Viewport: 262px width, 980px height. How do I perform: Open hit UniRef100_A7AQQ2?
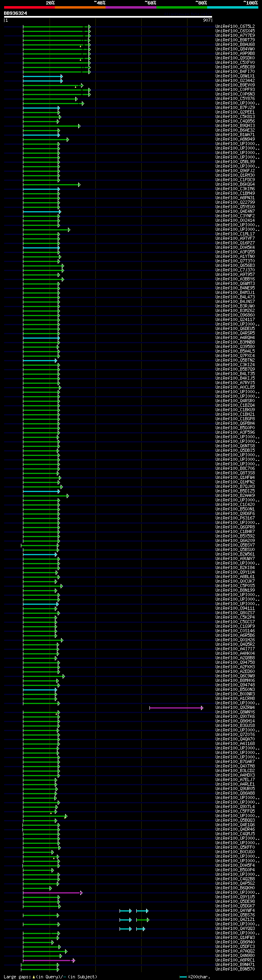235,951
